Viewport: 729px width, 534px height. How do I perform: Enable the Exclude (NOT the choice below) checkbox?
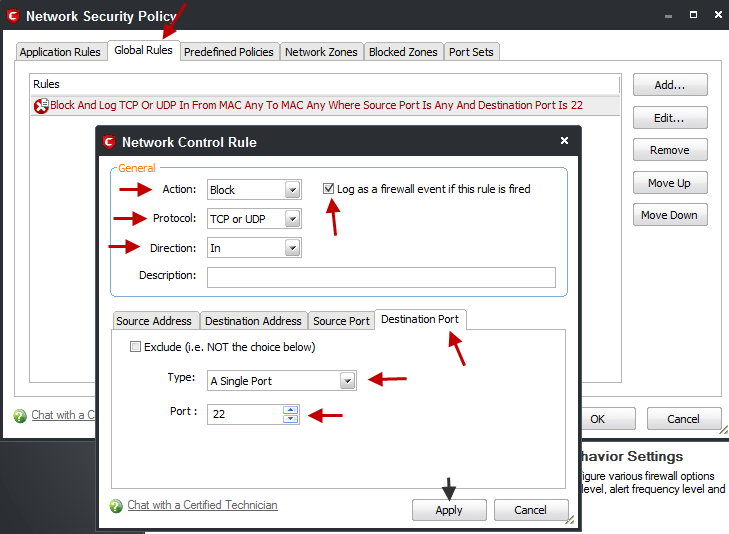(x=135, y=347)
